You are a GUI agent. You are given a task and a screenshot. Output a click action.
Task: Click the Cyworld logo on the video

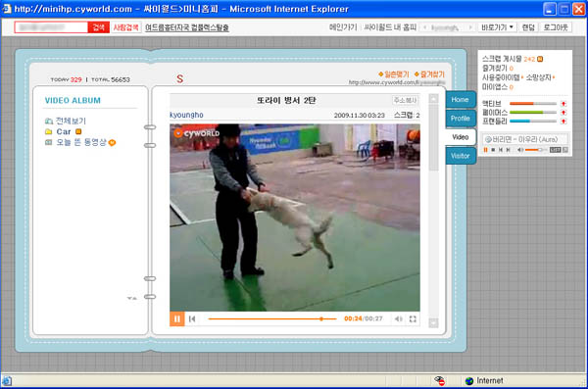click(x=197, y=133)
